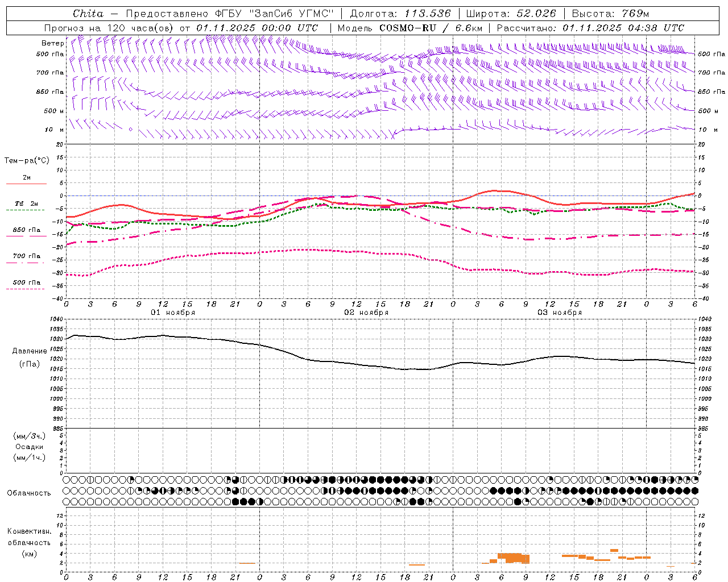Click the diamond calm-wind symbol in the 10 м row
The width and height of the screenshot is (728, 582).
pyautogui.click(x=130, y=130)
